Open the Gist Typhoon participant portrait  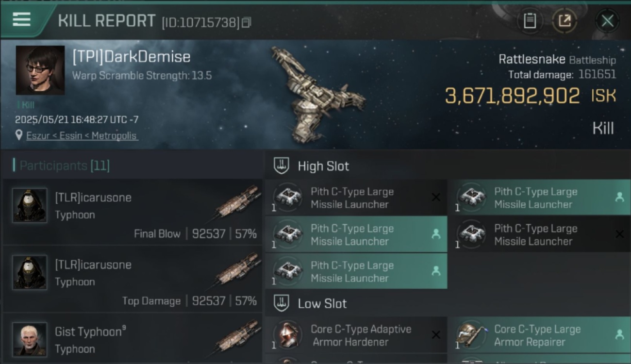(x=30, y=339)
